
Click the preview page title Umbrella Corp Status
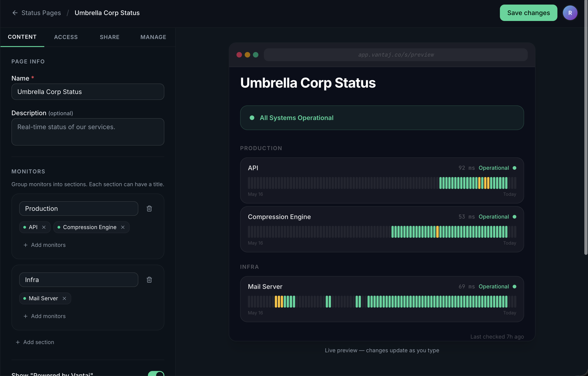point(308,83)
